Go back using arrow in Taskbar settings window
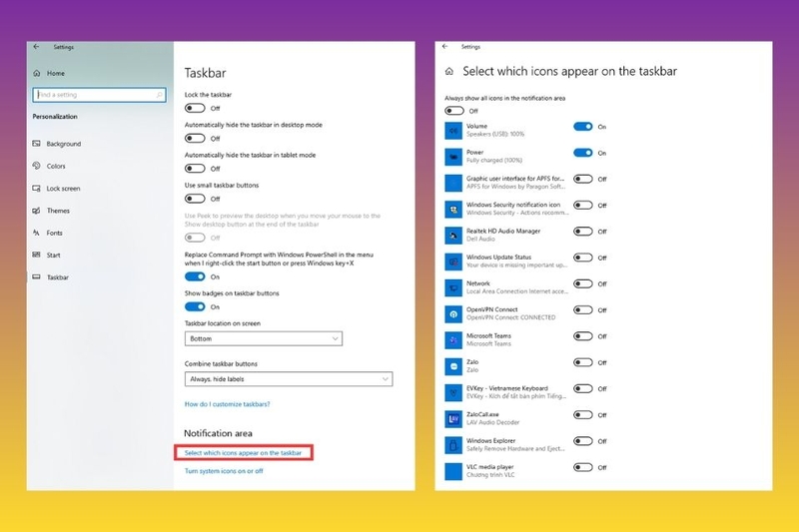 36,46
